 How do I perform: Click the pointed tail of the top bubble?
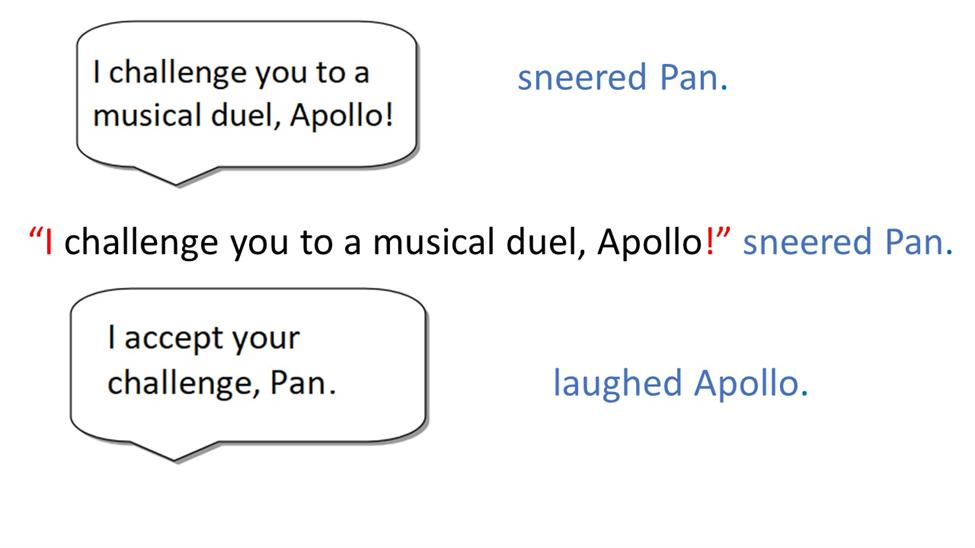click(176, 177)
